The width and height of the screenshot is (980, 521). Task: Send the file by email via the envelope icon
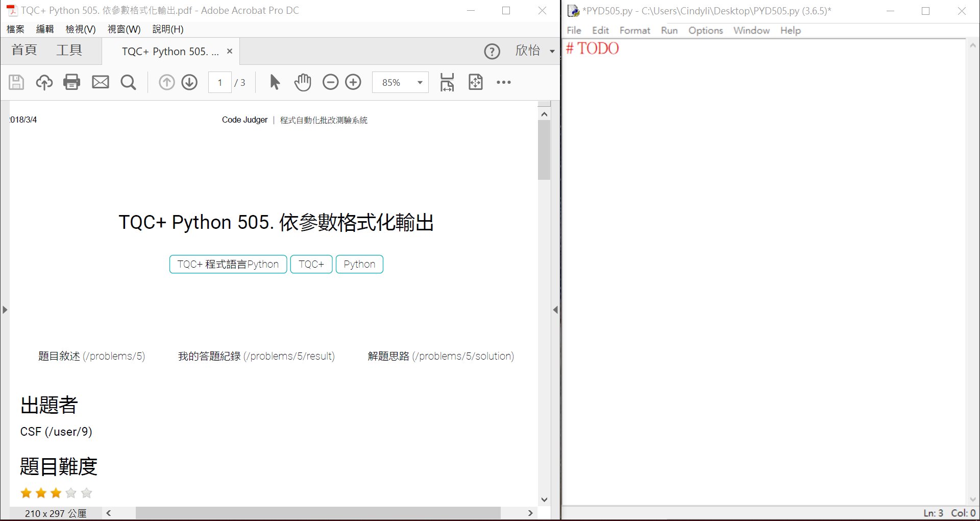[101, 82]
